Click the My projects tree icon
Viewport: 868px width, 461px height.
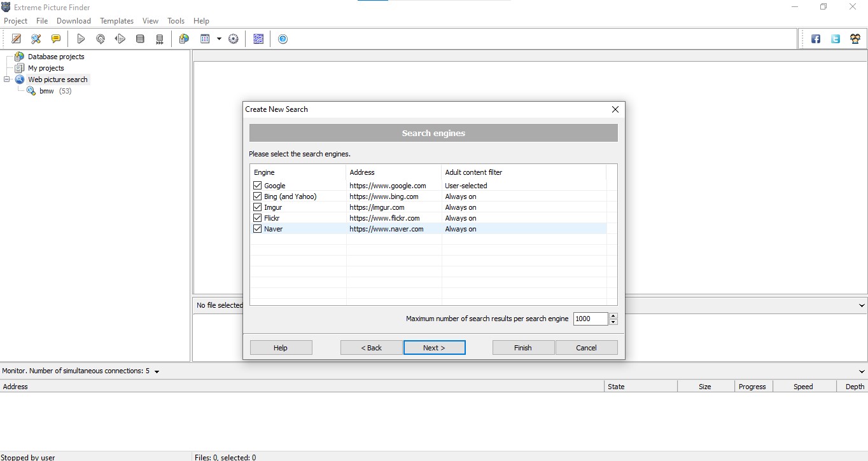click(19, 68)
